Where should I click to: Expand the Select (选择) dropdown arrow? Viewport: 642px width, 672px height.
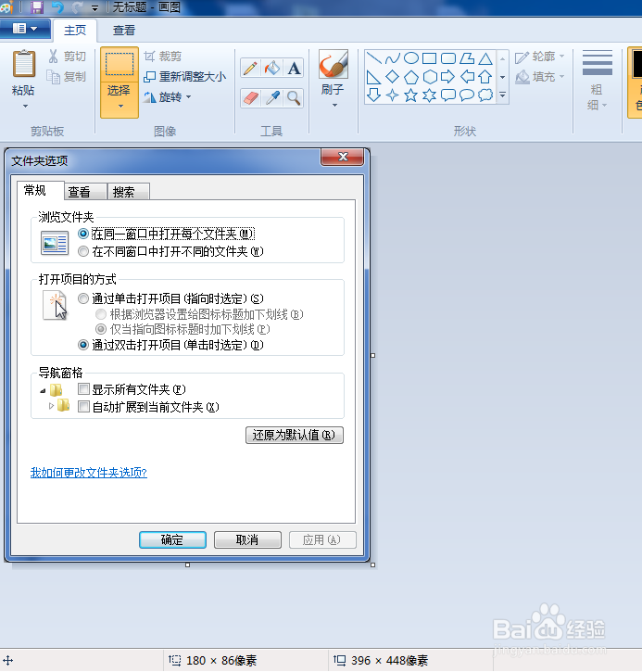point(120,106)
